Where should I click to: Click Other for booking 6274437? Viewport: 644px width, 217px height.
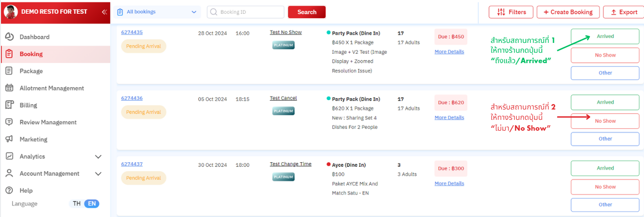605,205
